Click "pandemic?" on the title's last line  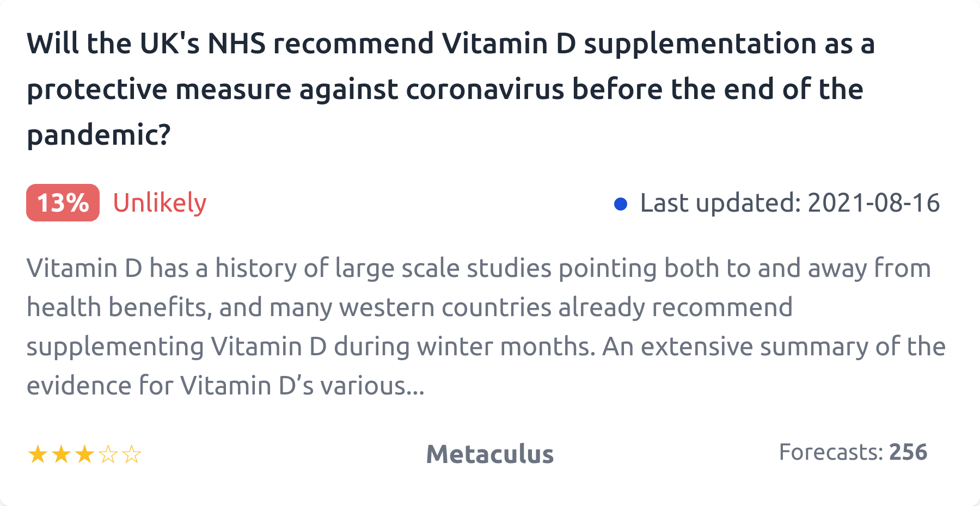coord(99,134)
